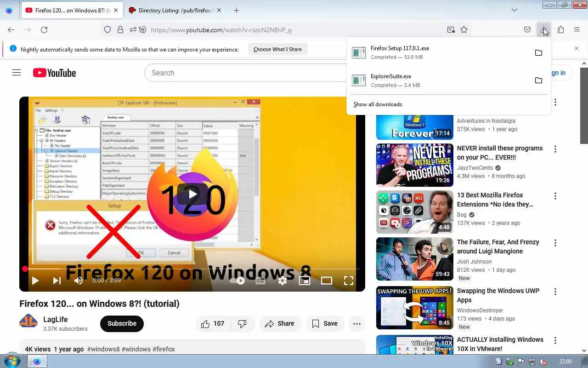The height and width of the screenshot is (368, 588).
Task: Switch video to theater mode
Action: tap(327, 280)
